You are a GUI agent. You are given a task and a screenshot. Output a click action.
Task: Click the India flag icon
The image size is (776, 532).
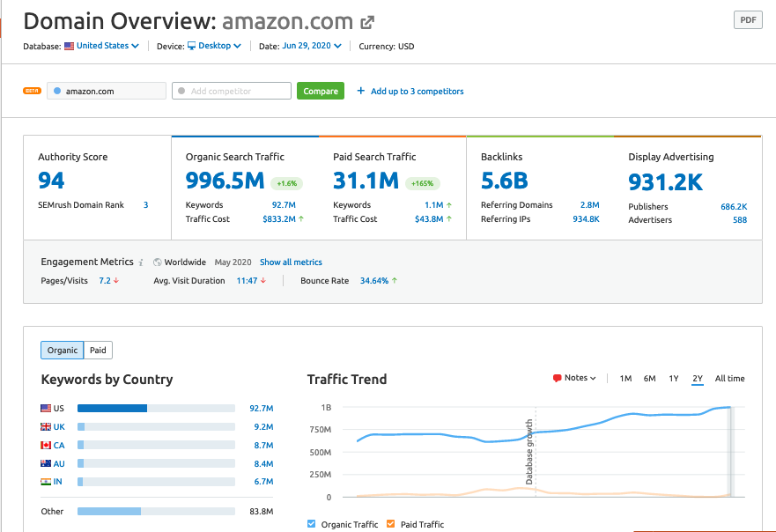pyautogui.click(x=46, y=482)
